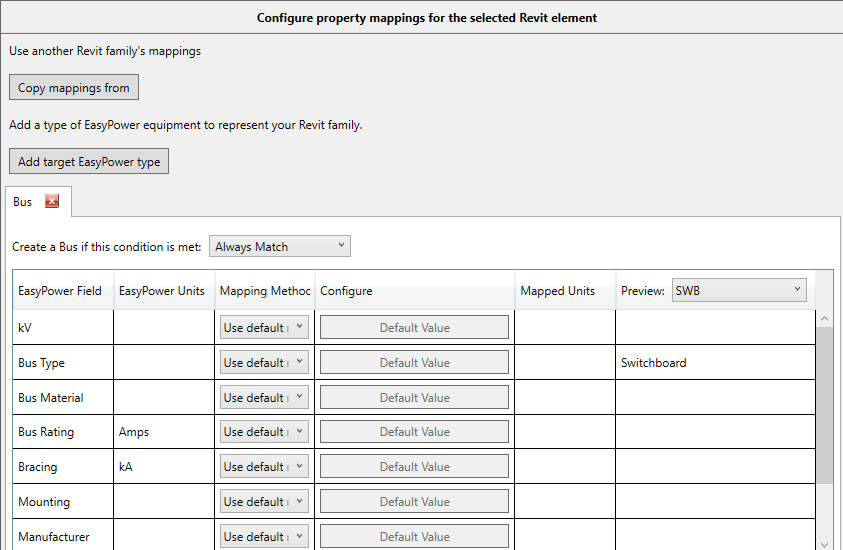Click the scrollbar down arrow
843x550 pixels.
[x=825, y=543]
